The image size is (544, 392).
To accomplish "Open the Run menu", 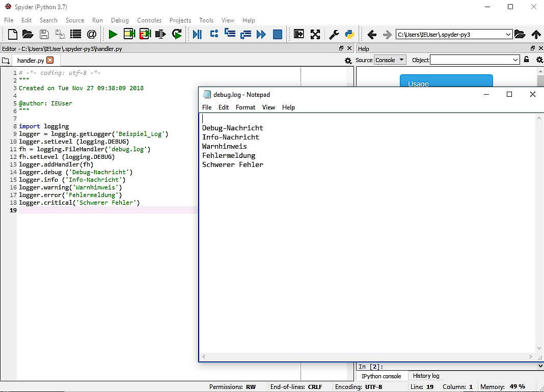I will pos(97,20).
